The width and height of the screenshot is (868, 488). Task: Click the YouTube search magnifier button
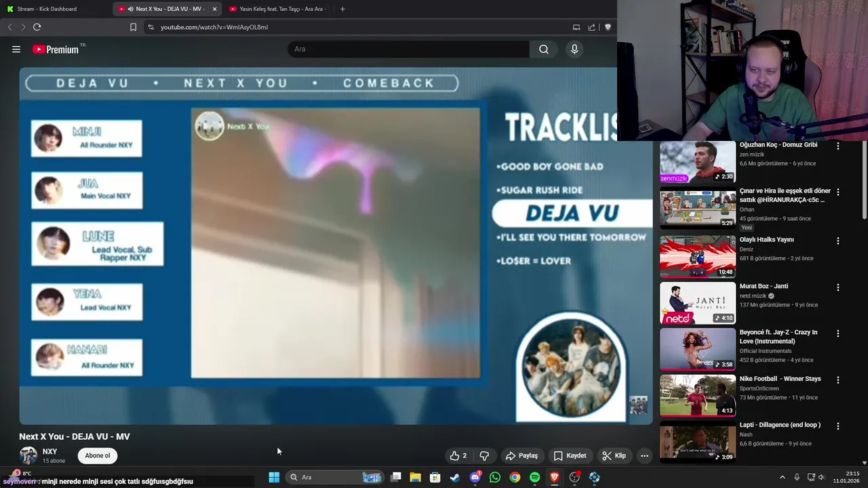click(x=544, y=49)
